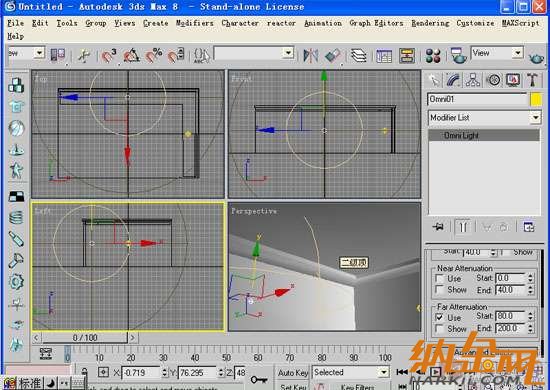
Task: Toggle the 3D Snaps icon
Action: pyautogui.click(x=108, y=55)
